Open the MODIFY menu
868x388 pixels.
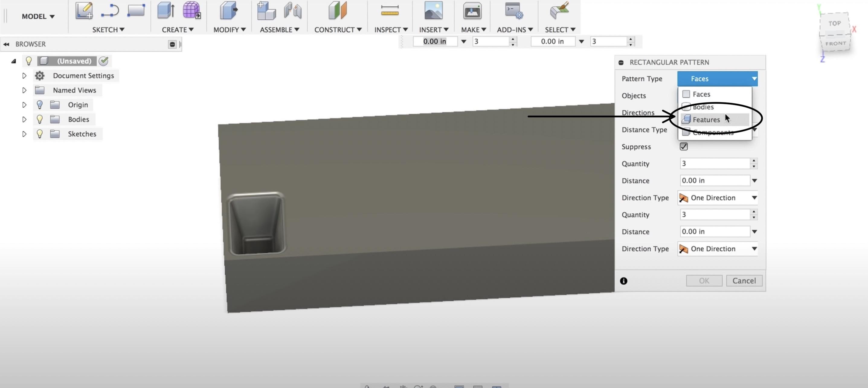pos(230,30)
